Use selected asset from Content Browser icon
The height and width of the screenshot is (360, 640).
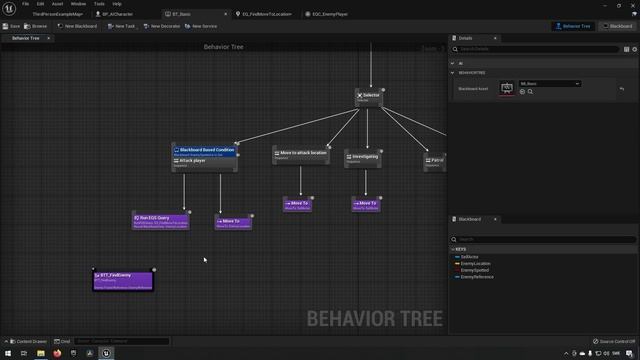click(x=522, y=92)
